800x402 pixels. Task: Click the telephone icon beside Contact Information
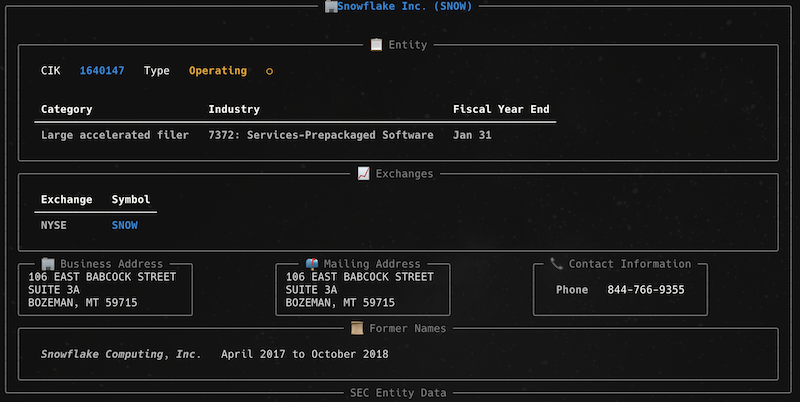557,264
